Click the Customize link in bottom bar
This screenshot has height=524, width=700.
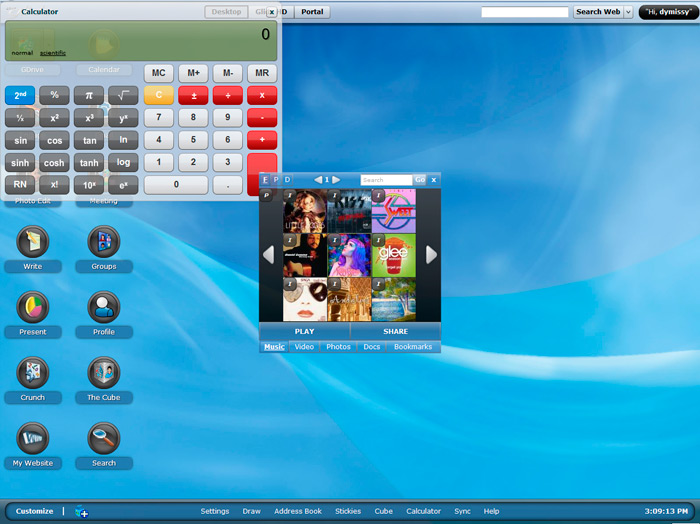pos(34,511)
